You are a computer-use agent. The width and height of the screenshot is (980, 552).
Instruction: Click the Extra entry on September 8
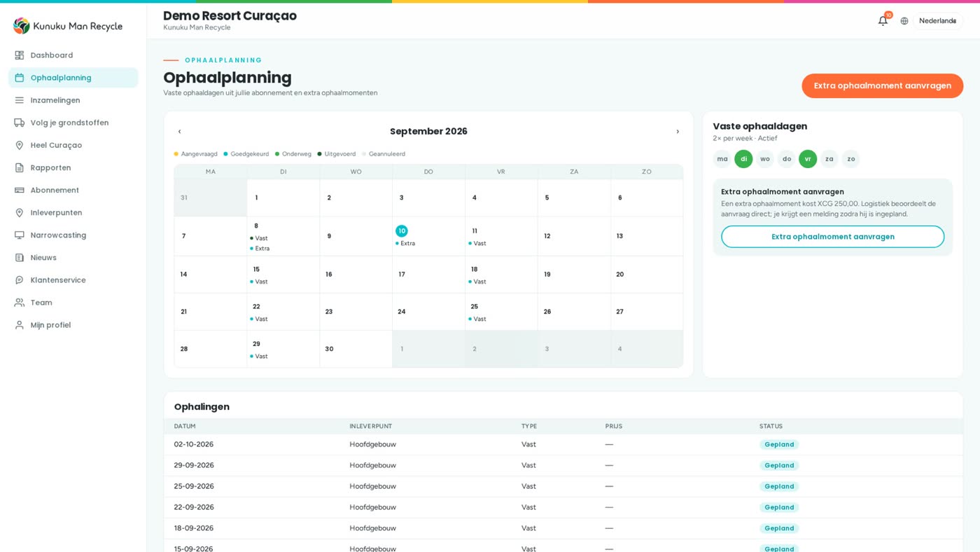coord(260,249)
